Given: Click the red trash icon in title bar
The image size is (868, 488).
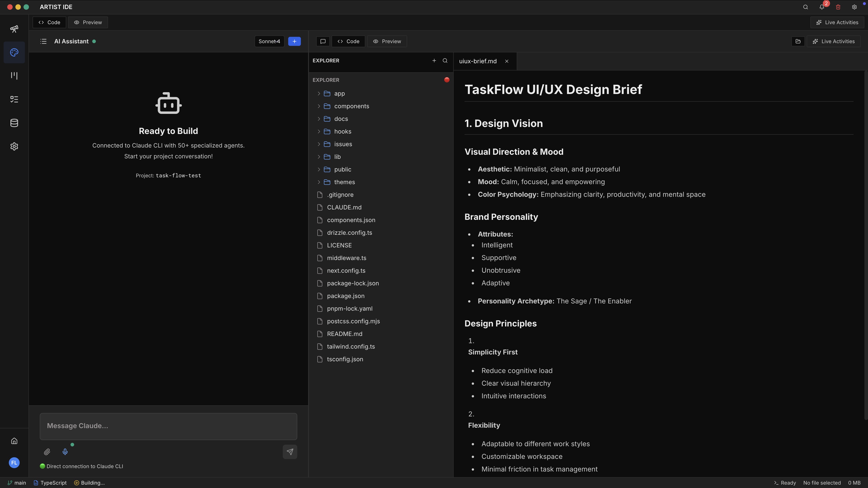Looking at the screenshot, I should pyautogui.click(x=838, y=7).
